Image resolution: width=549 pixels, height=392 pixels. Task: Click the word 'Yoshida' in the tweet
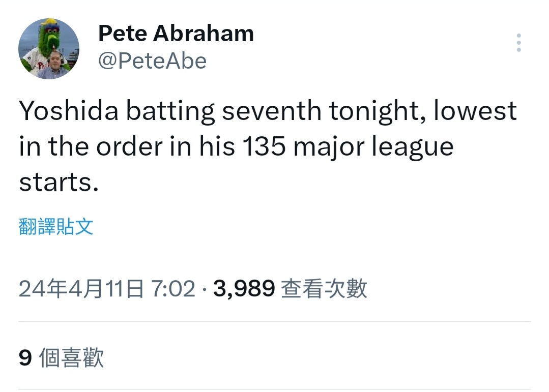[69, 111]
